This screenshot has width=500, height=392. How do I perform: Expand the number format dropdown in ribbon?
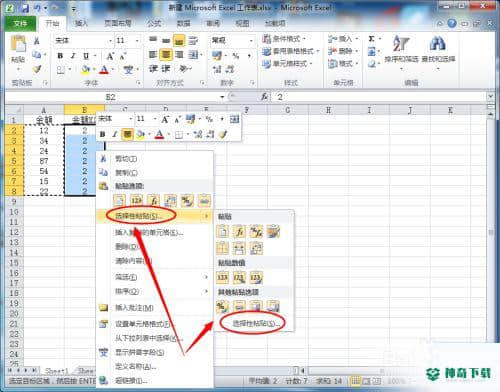pyautogui.click(x=251, y=41)
